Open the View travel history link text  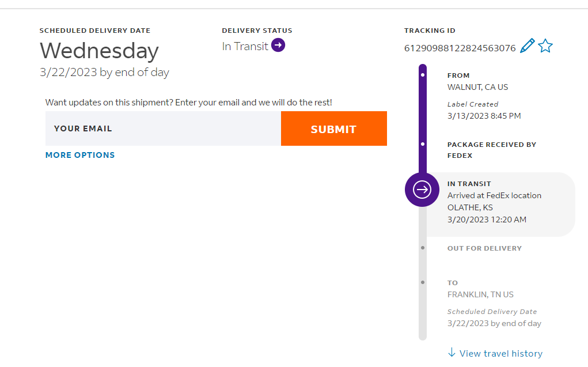(500, 353)
